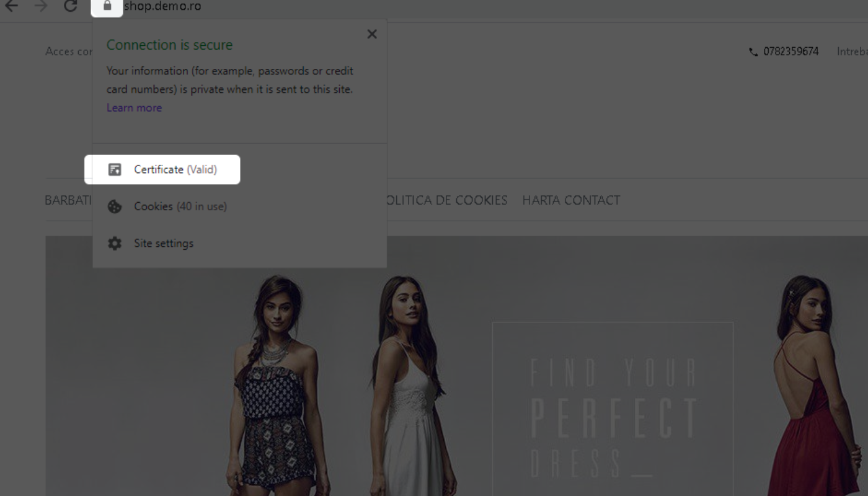Click the Site settings gear icon
This screenshot has height=496, width=868.
point(115,243)
